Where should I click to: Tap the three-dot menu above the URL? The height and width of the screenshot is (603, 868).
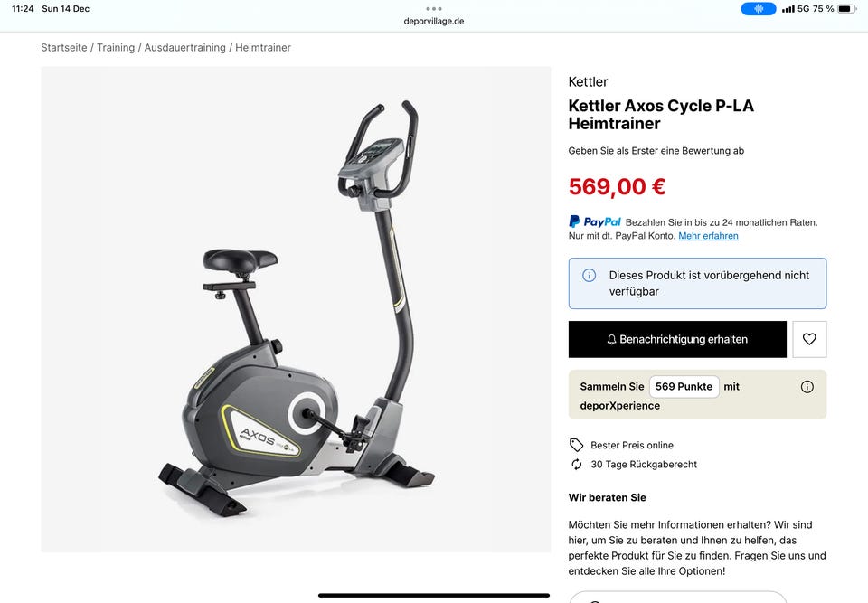click(433, 9)
